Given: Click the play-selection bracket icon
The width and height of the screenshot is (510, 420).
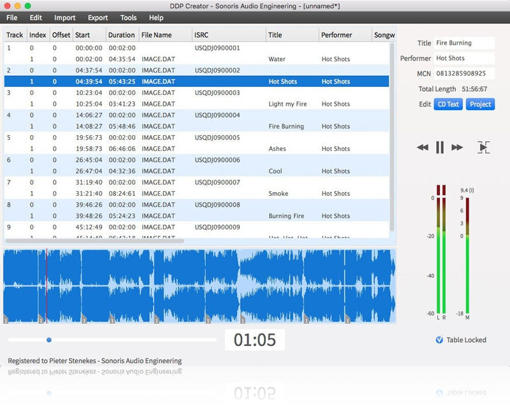Looking at the screenshot, I should (483, 148).
